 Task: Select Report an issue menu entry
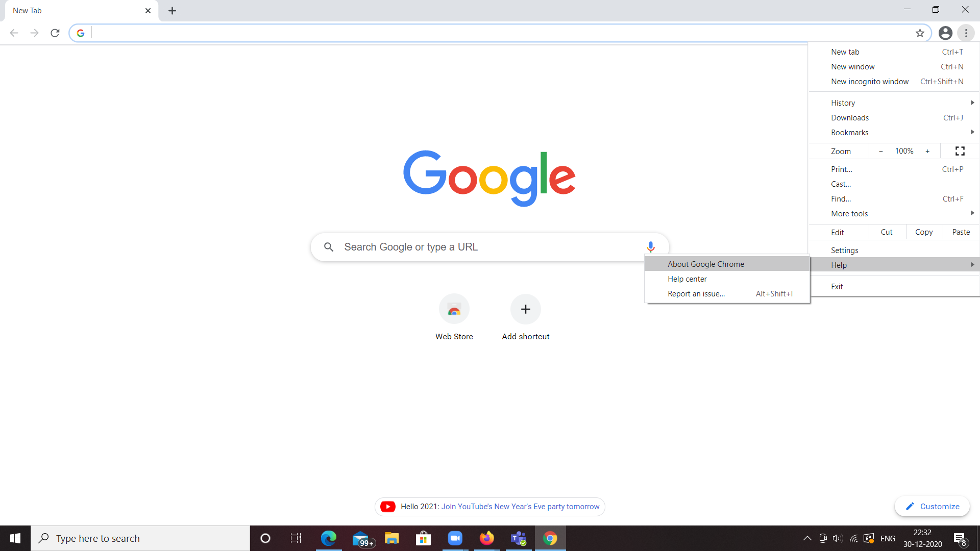[696, 293]
